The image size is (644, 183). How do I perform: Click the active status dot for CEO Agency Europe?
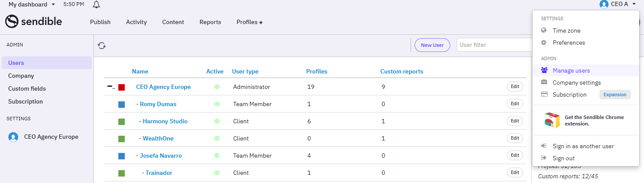pyautogui.click(x=217, y=87)
